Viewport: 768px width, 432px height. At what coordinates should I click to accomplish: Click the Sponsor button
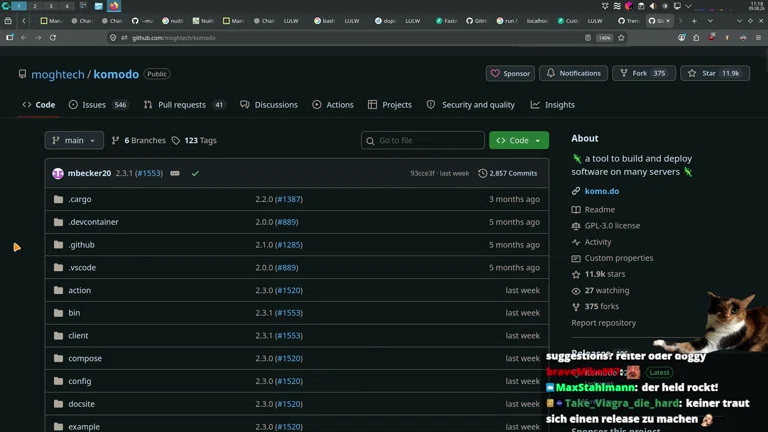(x=510, y=73)
